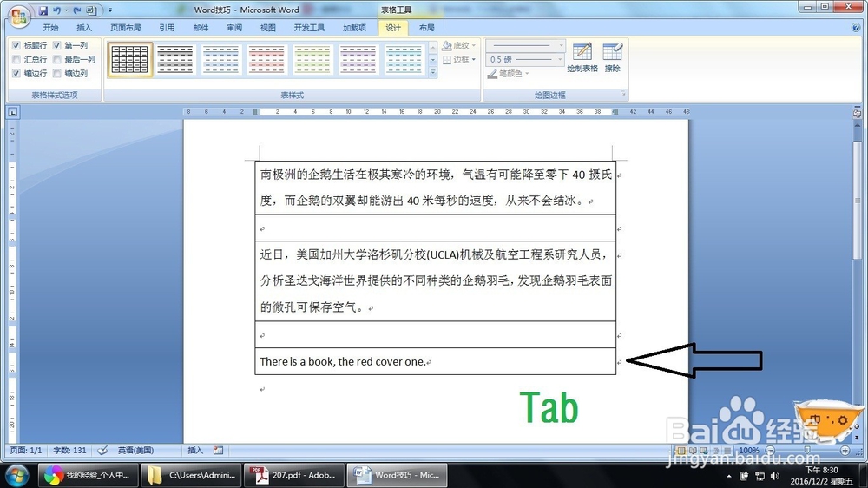Switch to the 布局 table tools tab
868x488 pixels.
427,28
